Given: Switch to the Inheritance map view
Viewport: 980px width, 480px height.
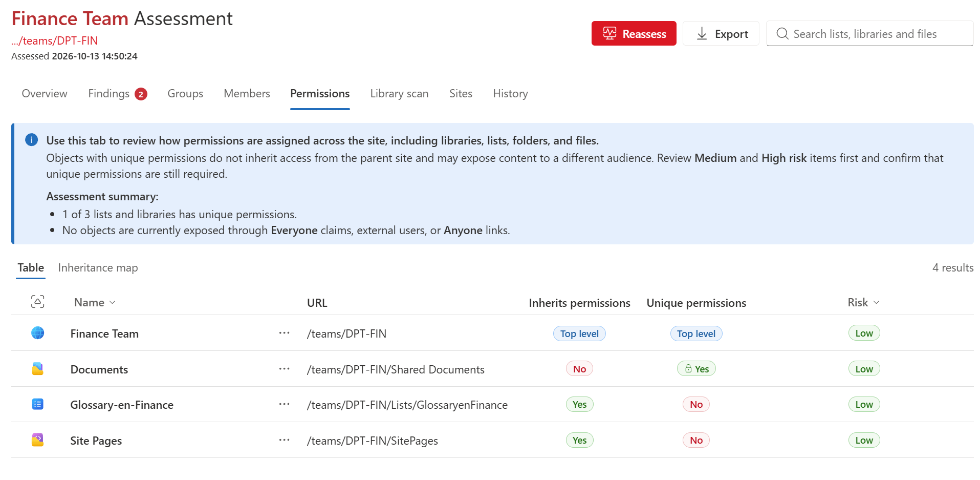Looking at the screenshot, I should [x=98, y=268].
